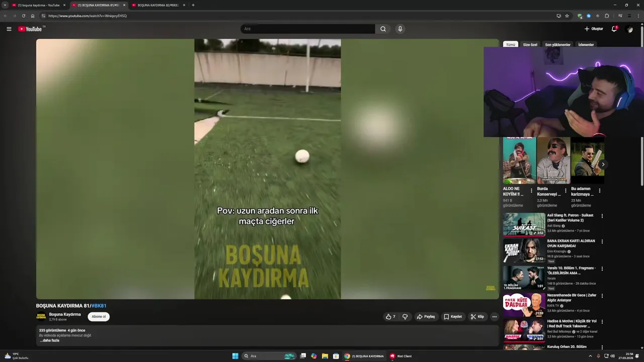Open Hadise & Motive video thumbnail
Screen dimensions: 644x362
pos(524,330)
